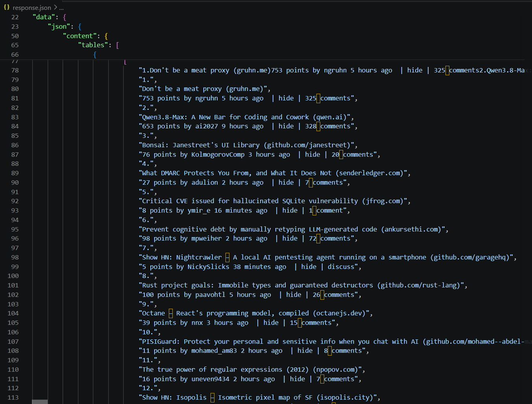Image resolution: width=532 pixels, height=404 pixels.
Task: Click the "Octane React's programming model, compiled" line
Action: click(x=256, y=313)
